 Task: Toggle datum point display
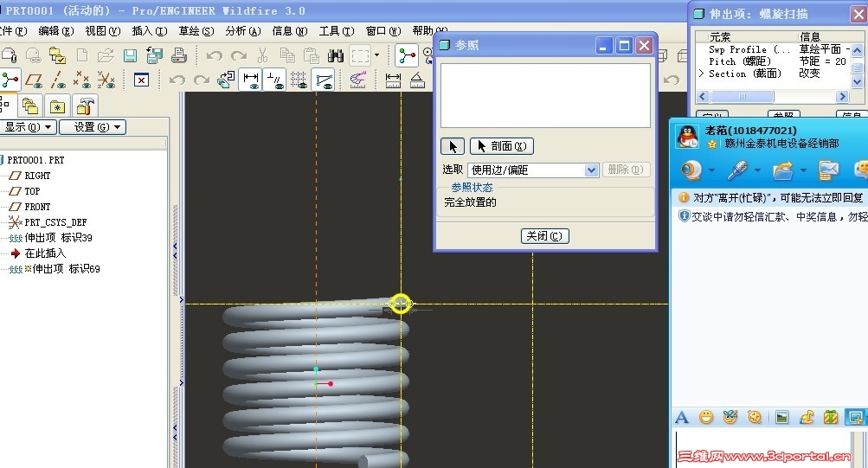click(82, 80)
